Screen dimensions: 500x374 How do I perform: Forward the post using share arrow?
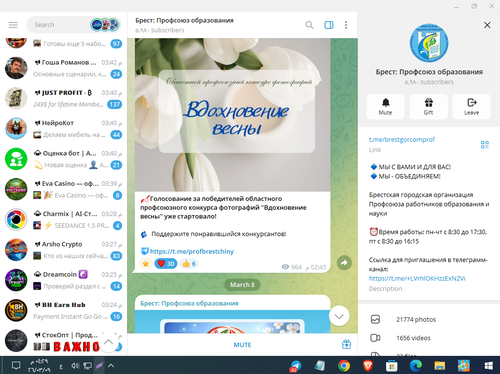click(344, 263)
